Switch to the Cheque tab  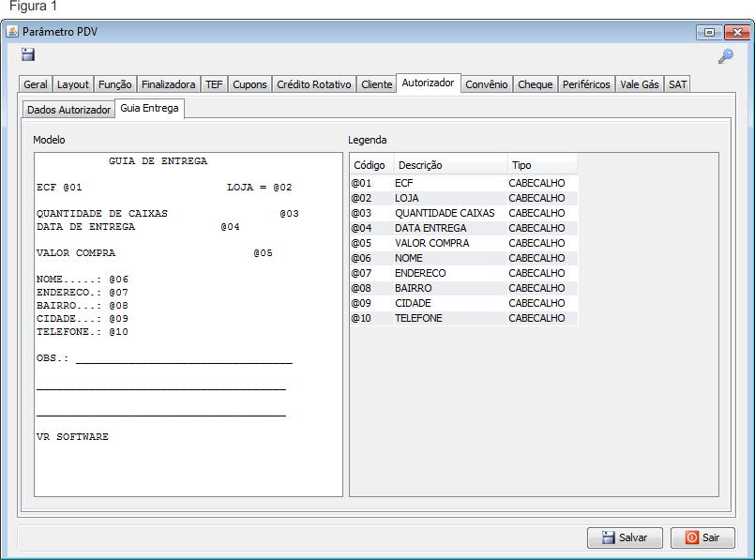(535, 84)
